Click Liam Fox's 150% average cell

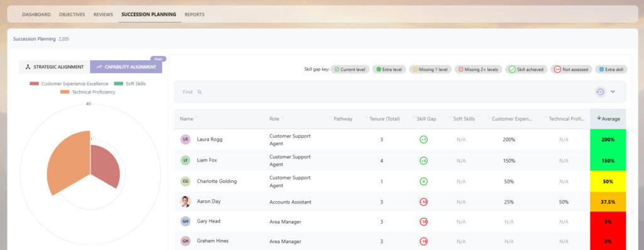(608, 161)
